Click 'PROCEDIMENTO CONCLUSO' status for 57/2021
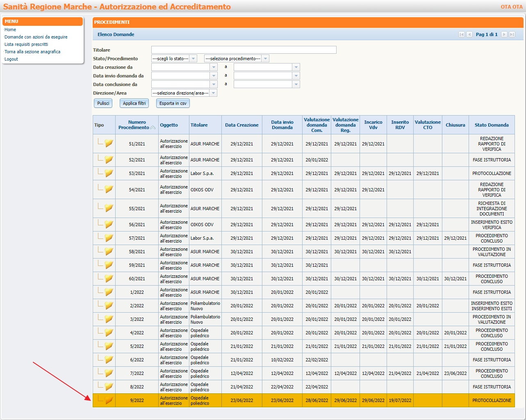526x420 pixels. (492, 238)
